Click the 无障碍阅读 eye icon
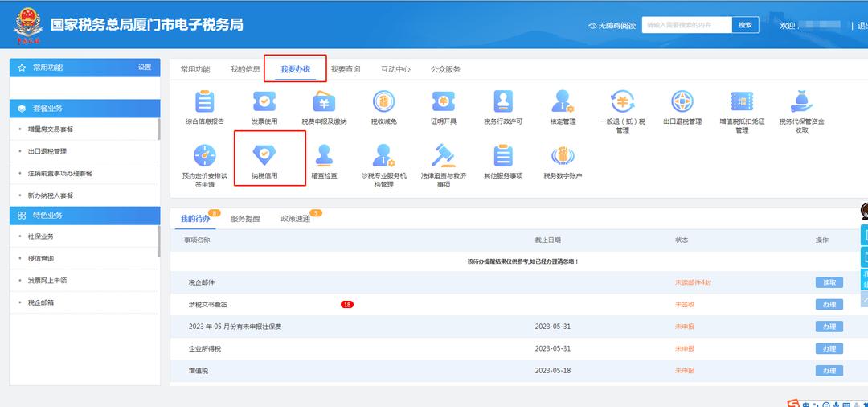This screenshot has height=407, width=868. point(592,26)
